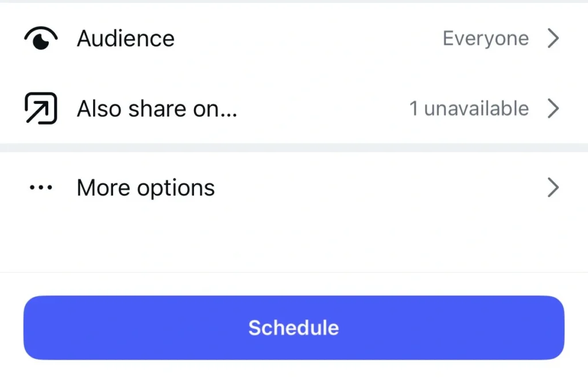Open the Also share on chevron arrow
Viewport: 588px width, 378px height.
553,108
